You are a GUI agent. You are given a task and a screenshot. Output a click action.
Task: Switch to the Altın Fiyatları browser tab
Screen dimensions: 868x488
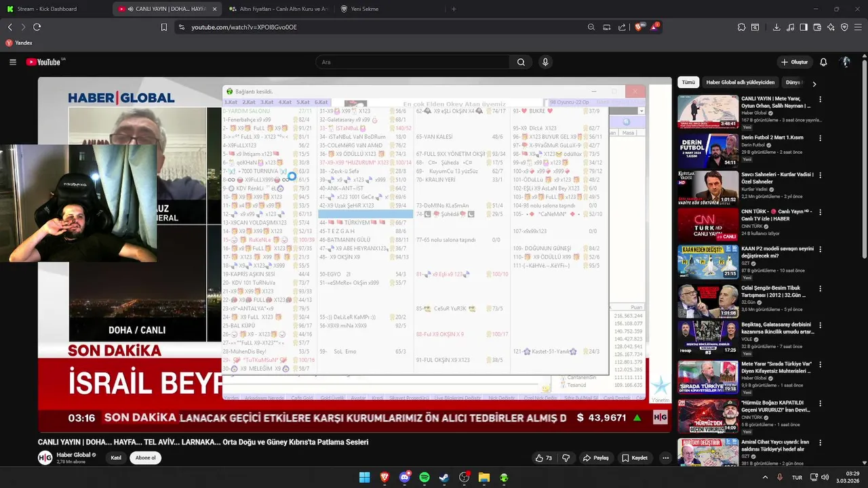[x=279, y=9]
